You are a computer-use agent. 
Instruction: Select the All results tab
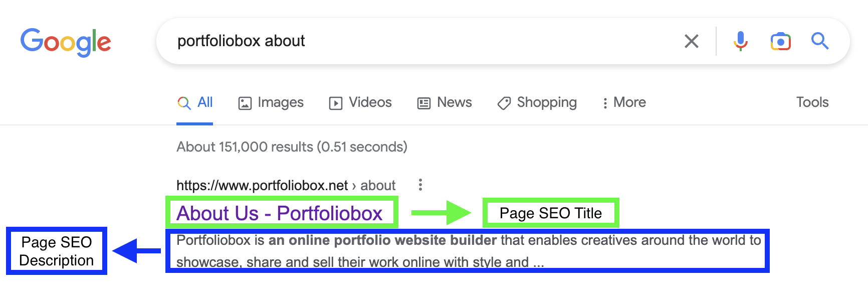pos(195,103)
